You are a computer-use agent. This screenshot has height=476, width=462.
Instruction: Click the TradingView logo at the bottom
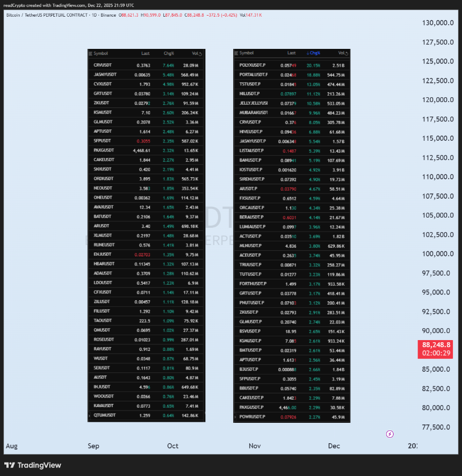(33, 465)
